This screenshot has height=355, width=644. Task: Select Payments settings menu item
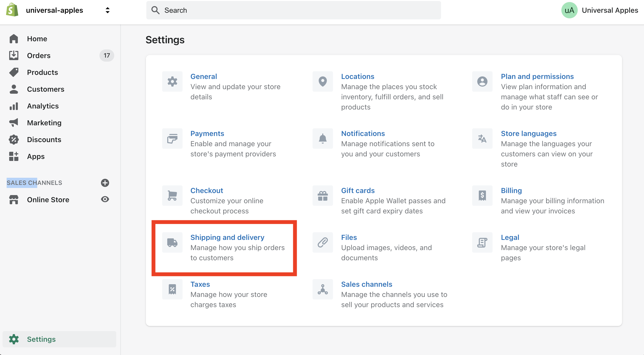[x=207, y=133]
